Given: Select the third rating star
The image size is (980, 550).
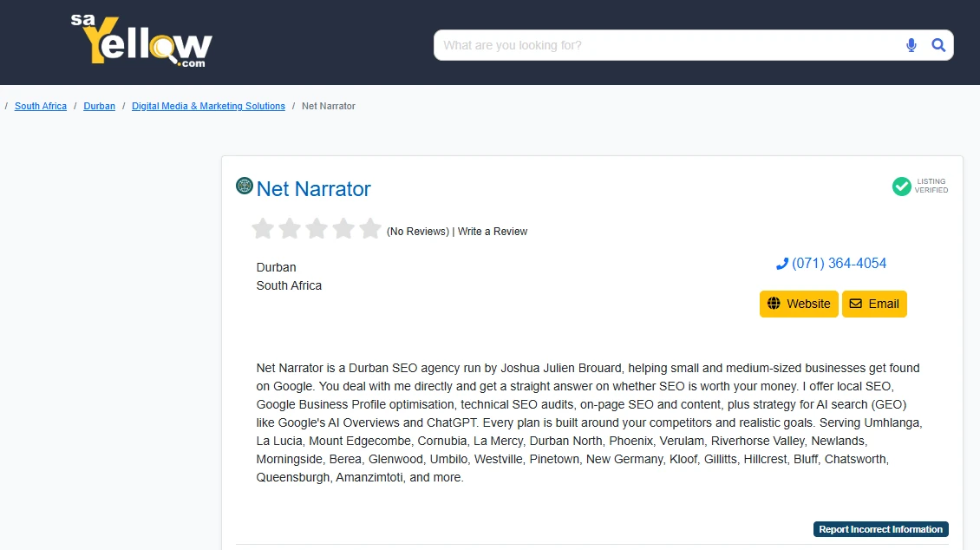Looking at the screenshot, I should click(317, 229).
